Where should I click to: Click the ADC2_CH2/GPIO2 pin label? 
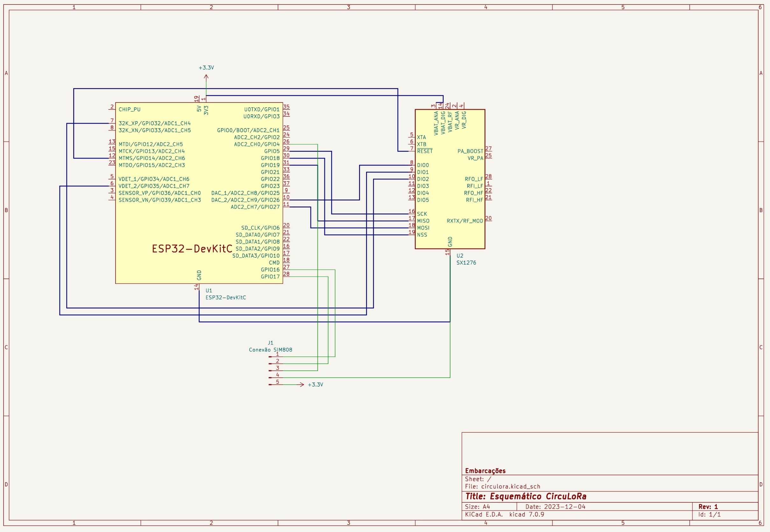pyautogui.click(x=257, y=137)
